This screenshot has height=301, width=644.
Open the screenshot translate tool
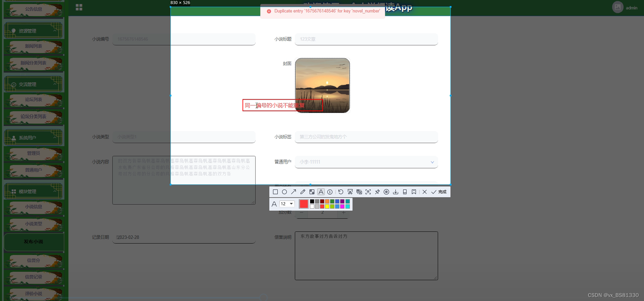coord(359,192)
